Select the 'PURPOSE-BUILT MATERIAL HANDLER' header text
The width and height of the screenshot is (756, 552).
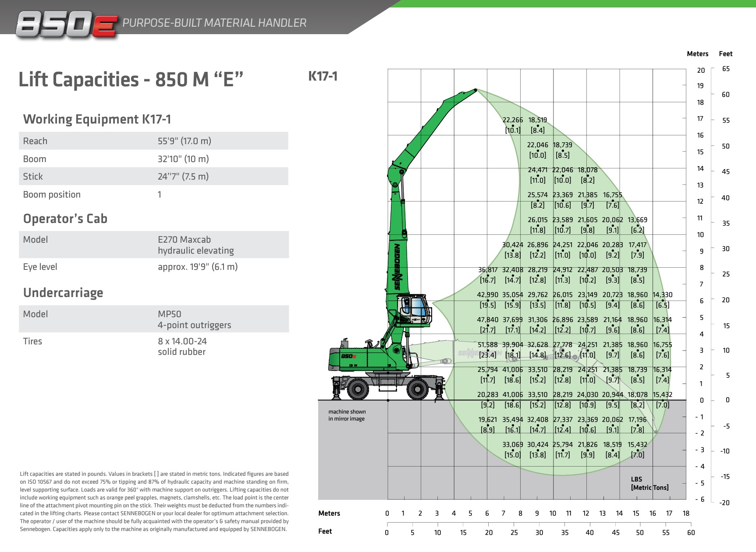214,23
